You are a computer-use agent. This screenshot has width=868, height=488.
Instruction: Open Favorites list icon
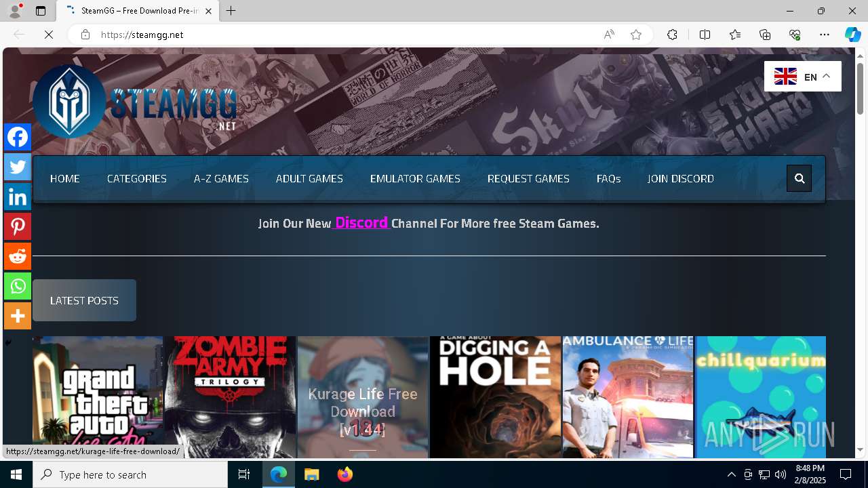click(735, 35)
